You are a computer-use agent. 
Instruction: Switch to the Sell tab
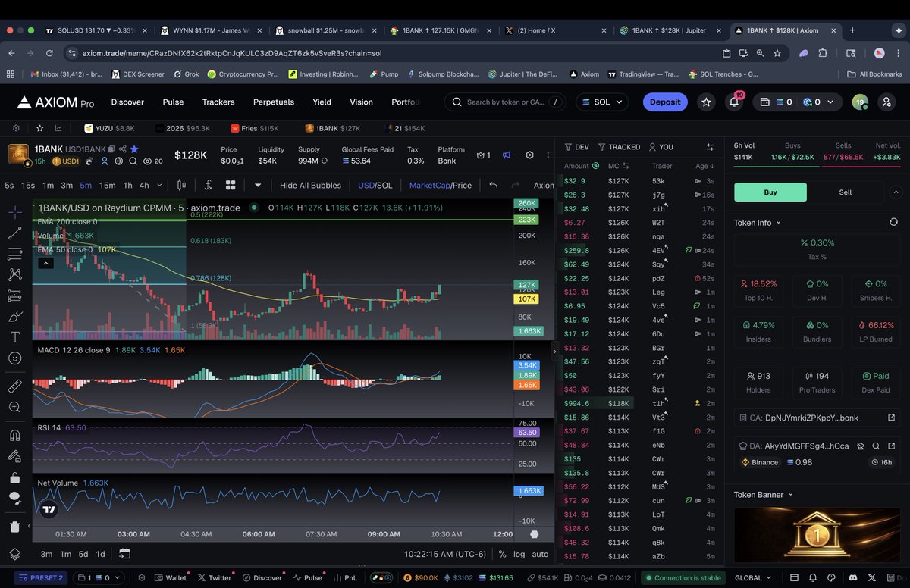(845, 192)
